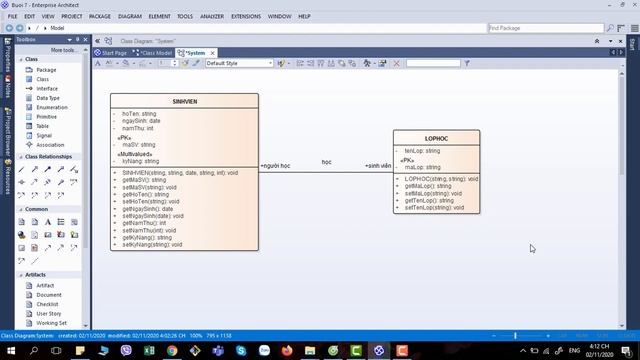Switch to the Start Page tab
This screenshot has height=360, width=640.
(x=111, y=53)
